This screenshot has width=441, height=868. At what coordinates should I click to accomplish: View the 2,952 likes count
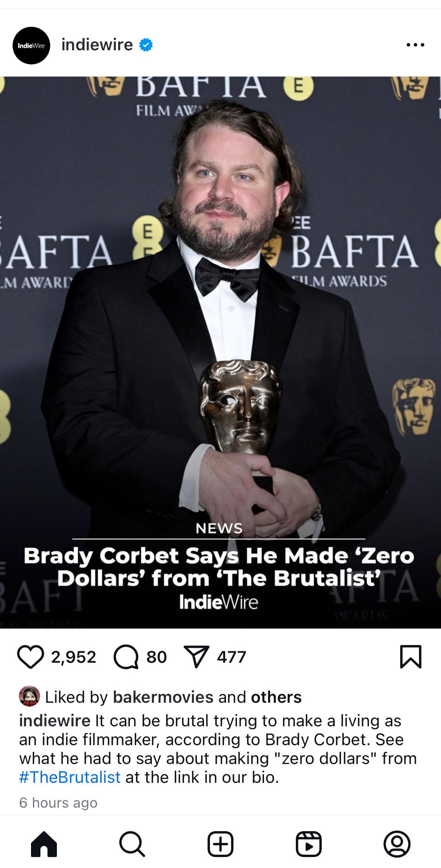click(74, 657)
